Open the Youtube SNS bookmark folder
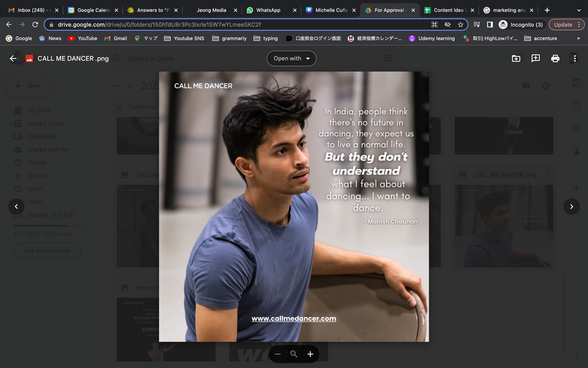Viewport: 588px width, 368px height. (x=184, y=38)
